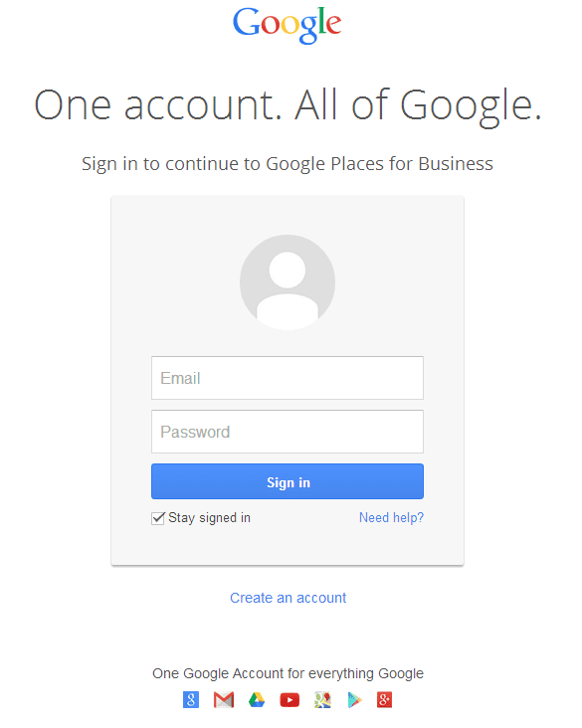Click the Google Play triangle icon

point(354,700)
